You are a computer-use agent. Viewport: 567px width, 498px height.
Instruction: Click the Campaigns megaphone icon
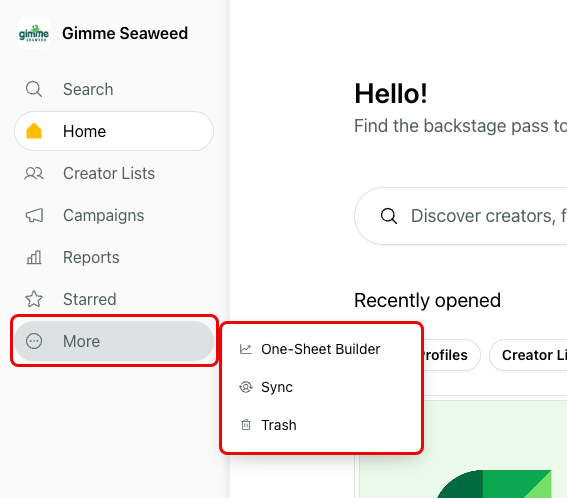point(34,215)
